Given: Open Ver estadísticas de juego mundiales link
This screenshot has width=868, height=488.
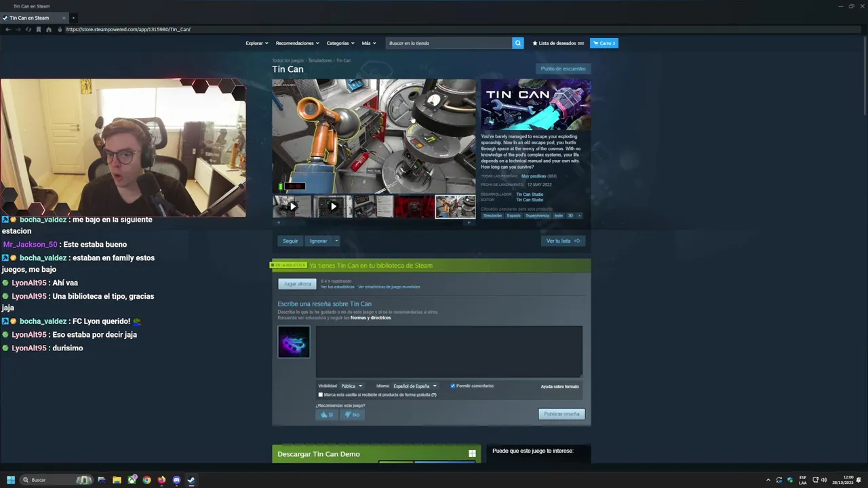Looking at the screenshot, I should tap(389, 287).
